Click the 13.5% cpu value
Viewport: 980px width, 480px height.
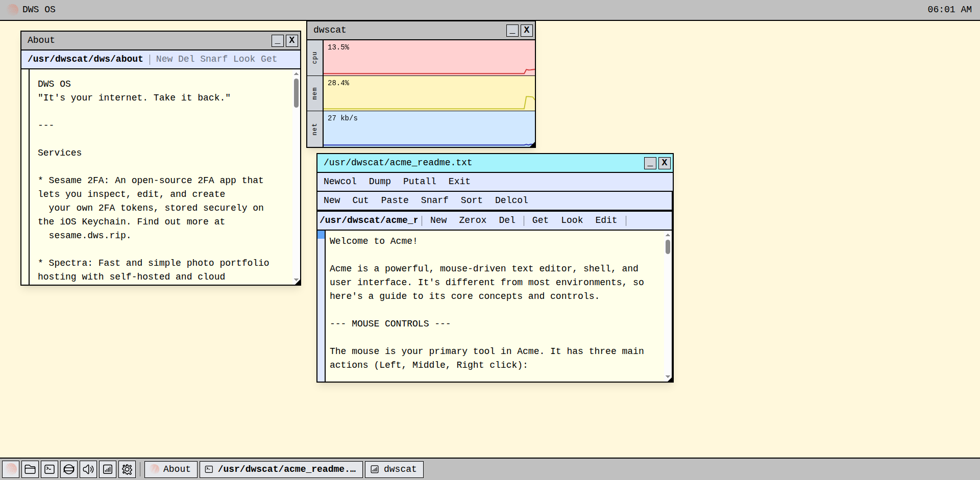[338, 47]
